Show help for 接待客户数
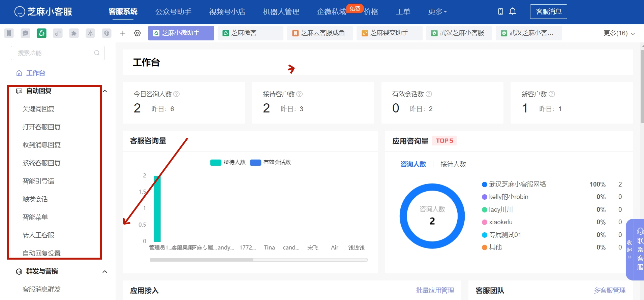 pos(299,94)
